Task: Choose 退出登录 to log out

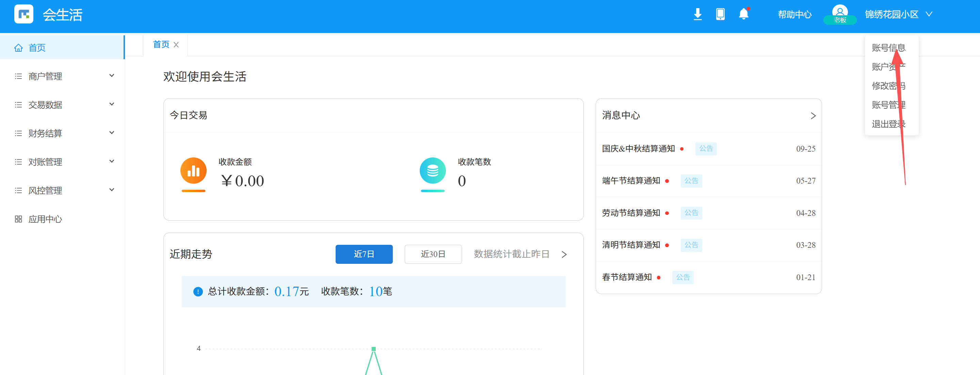Action: [888, 124]
